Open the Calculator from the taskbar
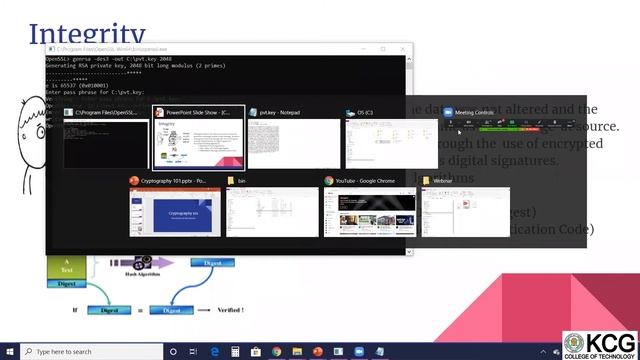This screenshot has height=360, width=640. (235, 351)
